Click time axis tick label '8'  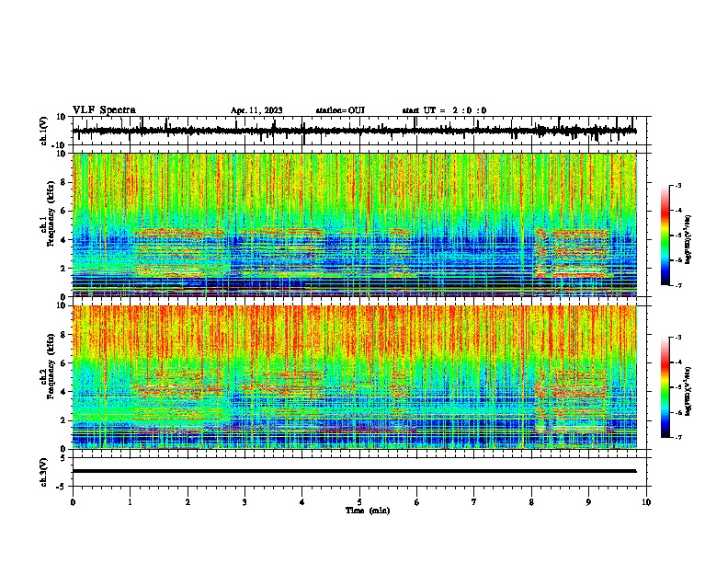point(531,502)
